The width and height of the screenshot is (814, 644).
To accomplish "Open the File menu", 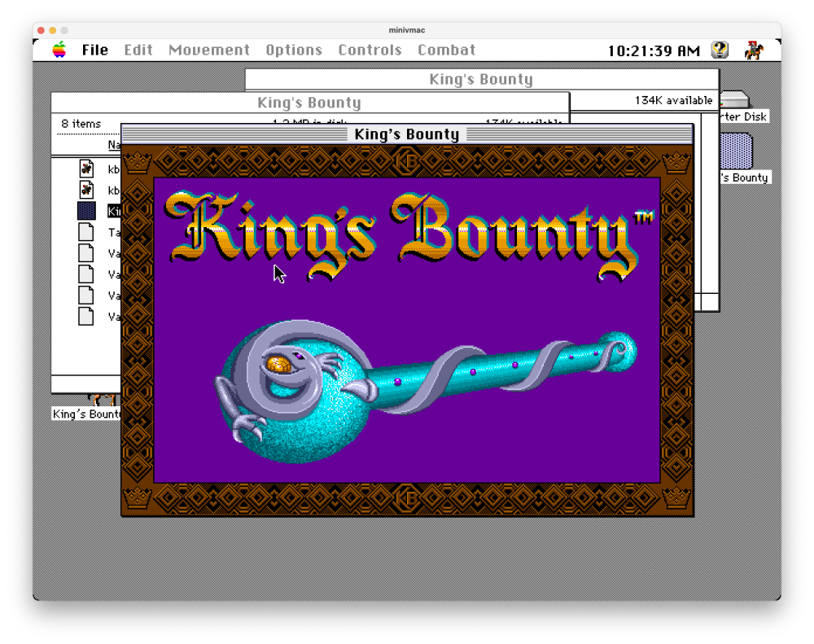I will tap(95, 50).
